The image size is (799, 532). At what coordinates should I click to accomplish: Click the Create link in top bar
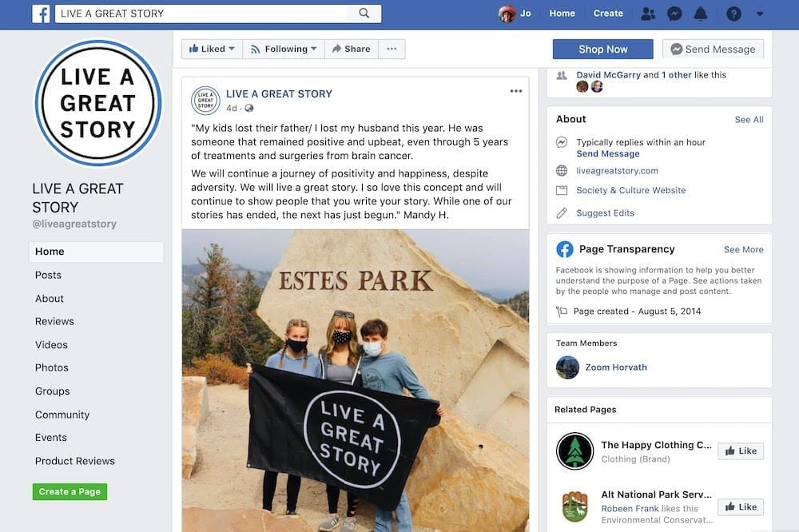[x=608, y=14]
